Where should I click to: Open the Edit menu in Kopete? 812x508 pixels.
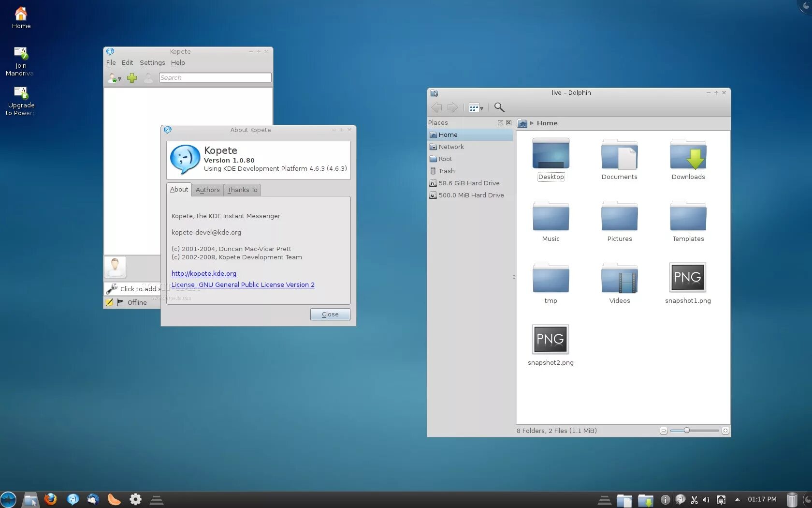tap(127, 63)
